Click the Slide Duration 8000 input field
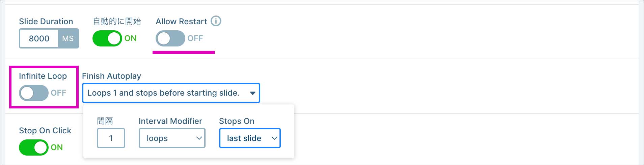The height and width of the screenshot is (165, 644). pyautogui.click(x=39, y=38)
